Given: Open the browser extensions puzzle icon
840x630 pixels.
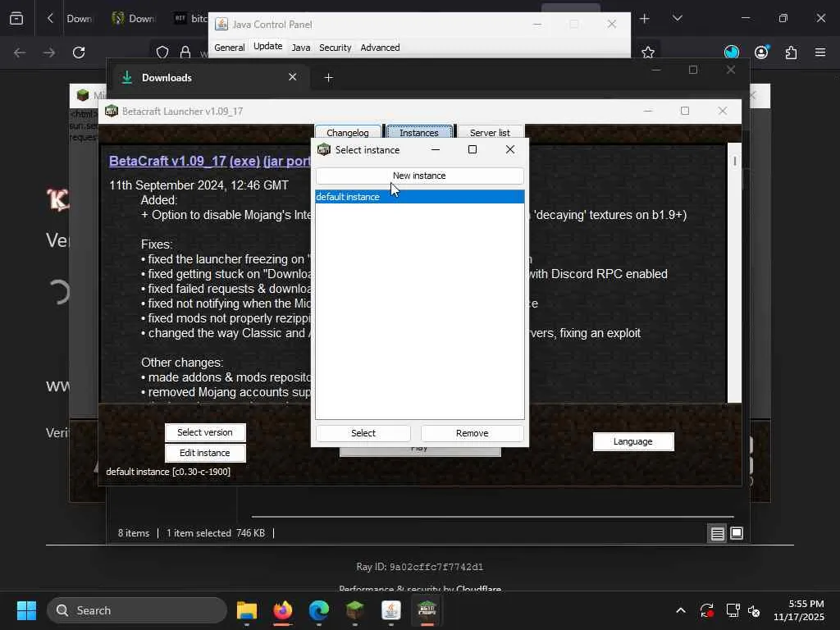Looking at the screenshot, I should point(792,52).
